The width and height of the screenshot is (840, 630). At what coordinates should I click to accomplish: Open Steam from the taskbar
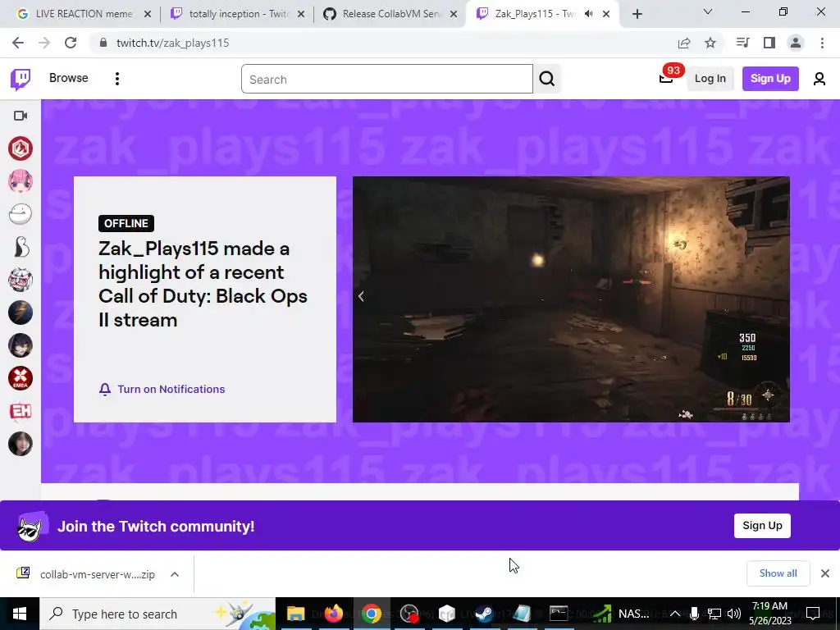point(485,614)
